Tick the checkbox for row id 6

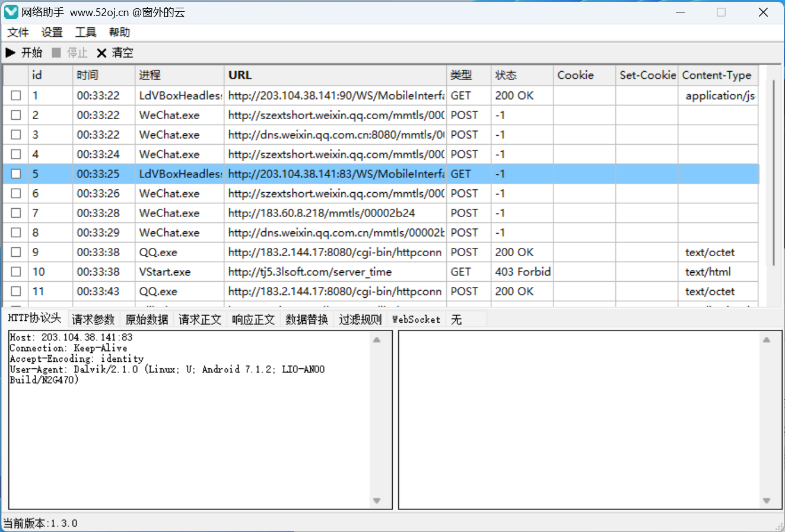pos(16,193)
